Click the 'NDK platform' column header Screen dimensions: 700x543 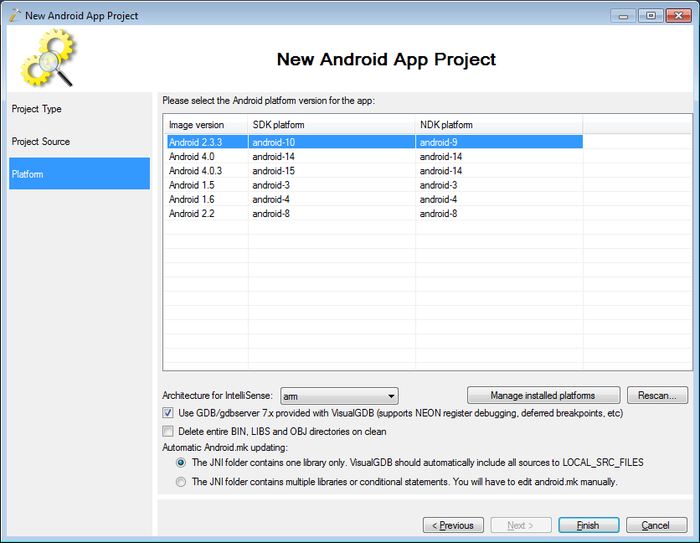[499, 125]
